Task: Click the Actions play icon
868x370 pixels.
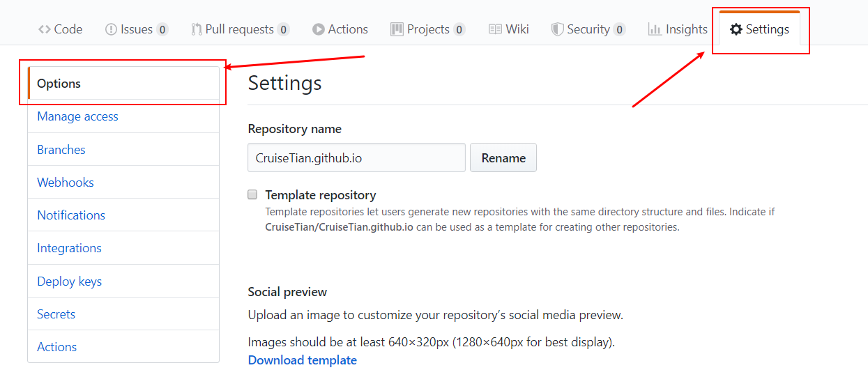Action: pyautogui.click(x=319, y=29)
